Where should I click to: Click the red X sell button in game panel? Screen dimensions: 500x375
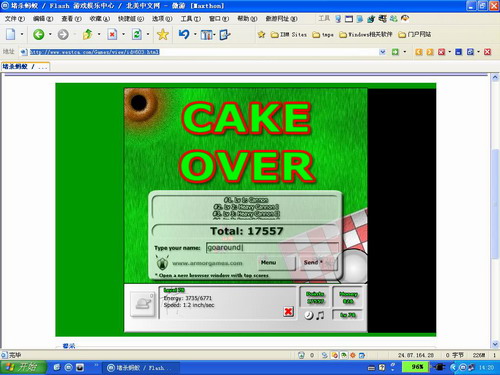coord(288,311)
